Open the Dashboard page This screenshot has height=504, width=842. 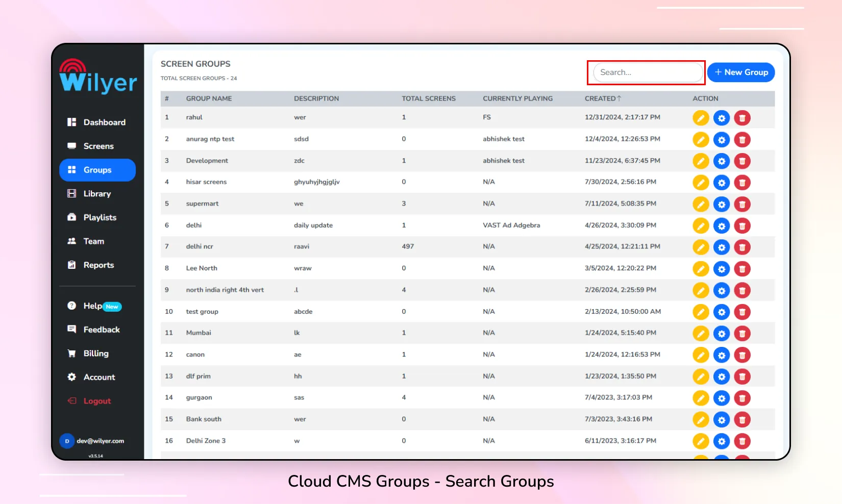[97, 122]
